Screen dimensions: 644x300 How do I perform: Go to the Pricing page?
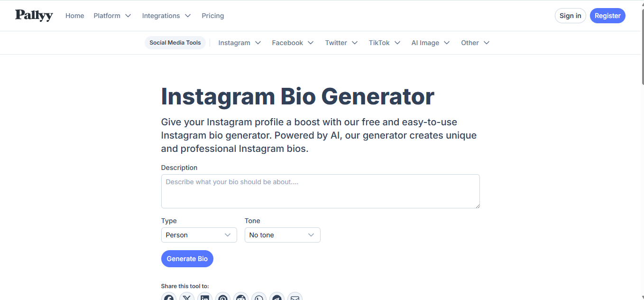[x=212, y=15]
